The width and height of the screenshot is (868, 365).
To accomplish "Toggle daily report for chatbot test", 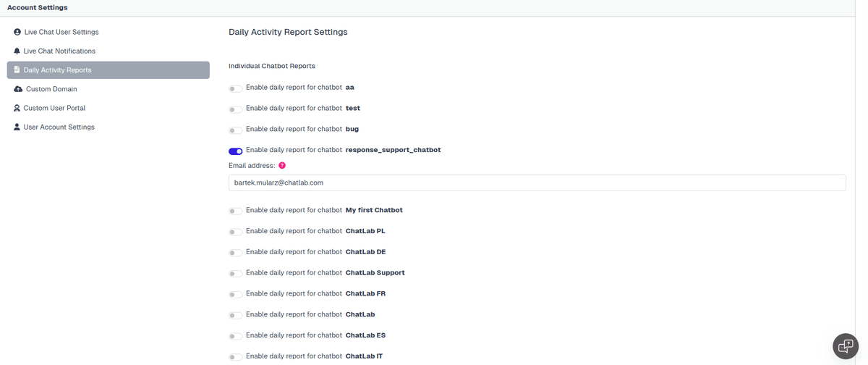I will (x=235, y=109).
